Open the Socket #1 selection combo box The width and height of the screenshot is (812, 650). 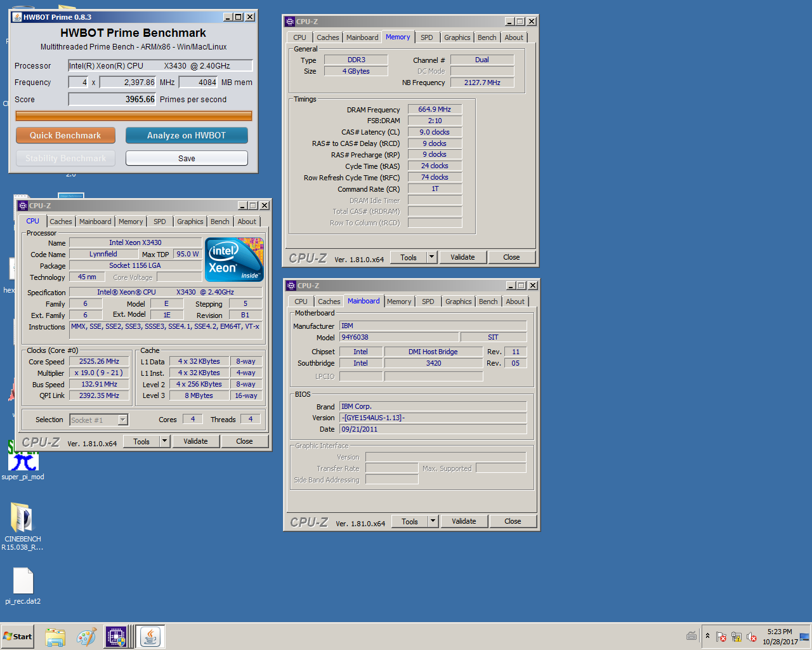(x=99, y=420)
